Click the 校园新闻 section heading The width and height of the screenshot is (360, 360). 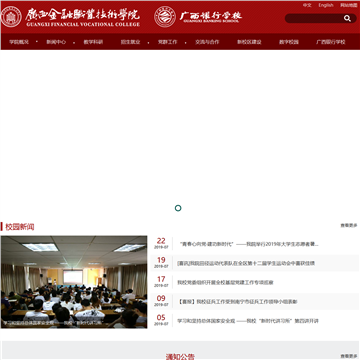click(20, 227)
